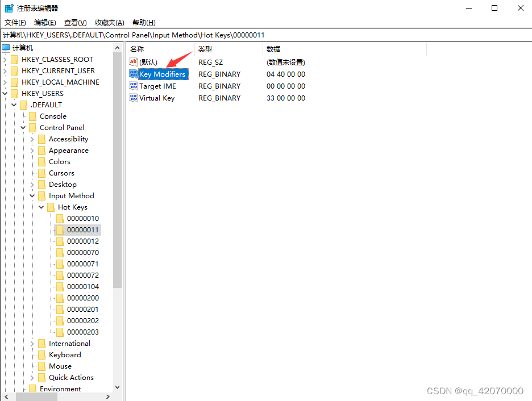Click the Registry Editor icon in title bar
This screenshot has width=532, height=401.
tap(9, 8)
